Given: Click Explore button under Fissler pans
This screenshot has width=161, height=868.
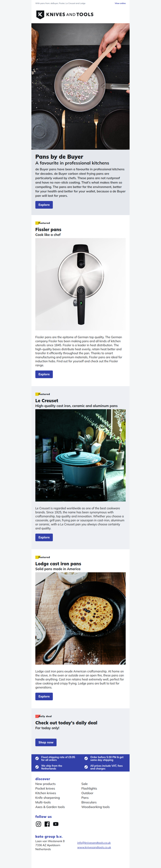Looking at the screenshot, I should click(x=44, y=374).
